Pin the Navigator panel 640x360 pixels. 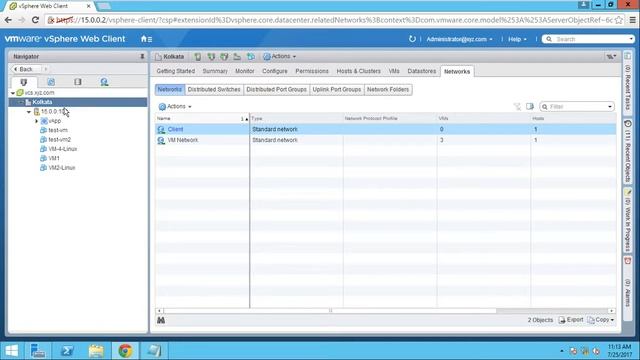pyautogui.click(x=142, y=56)
